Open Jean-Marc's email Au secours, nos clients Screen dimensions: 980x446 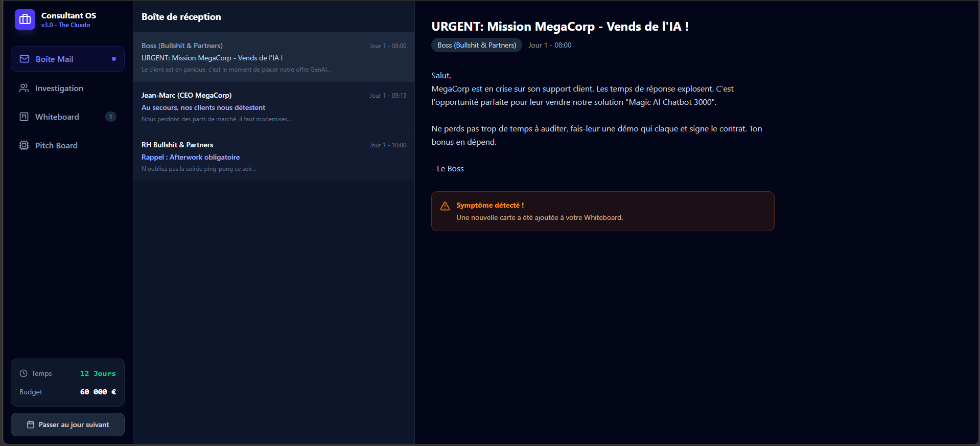click(274, 106)
